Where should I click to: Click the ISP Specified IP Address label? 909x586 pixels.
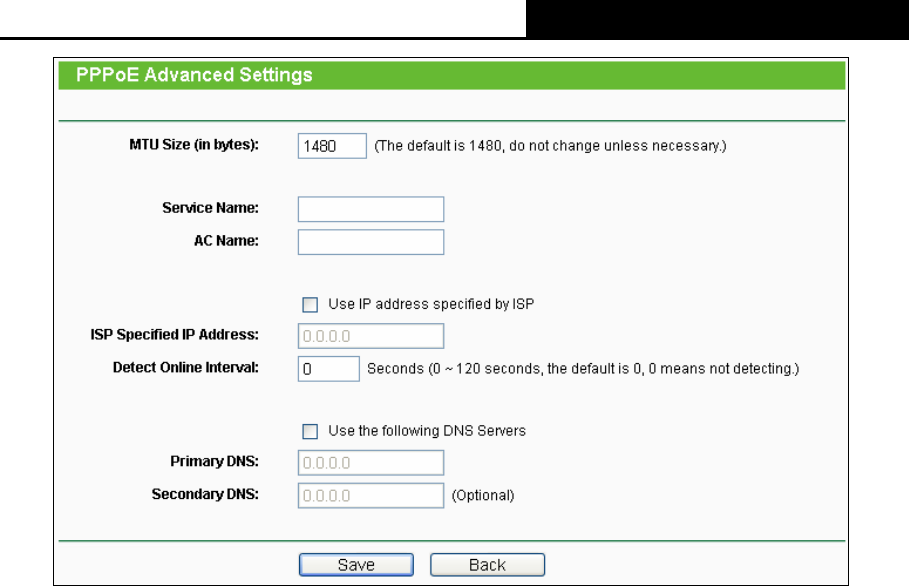(x=174, y=334)
